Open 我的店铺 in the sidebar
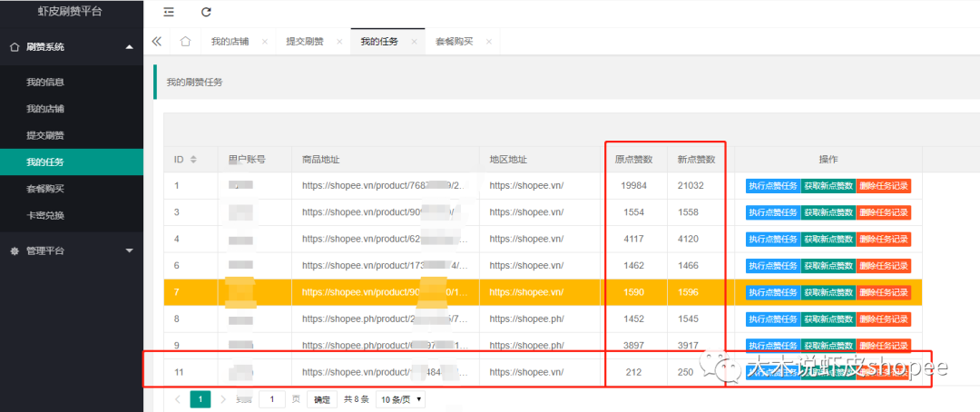 point(72,109)
